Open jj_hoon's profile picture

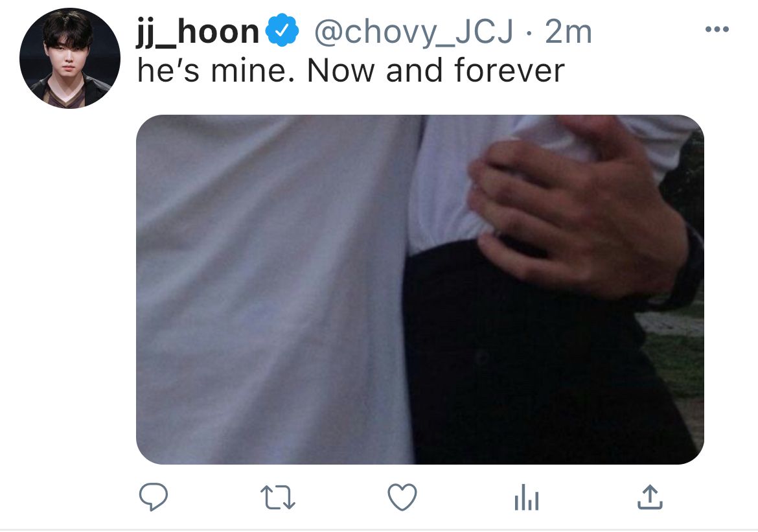click(70, 58)
